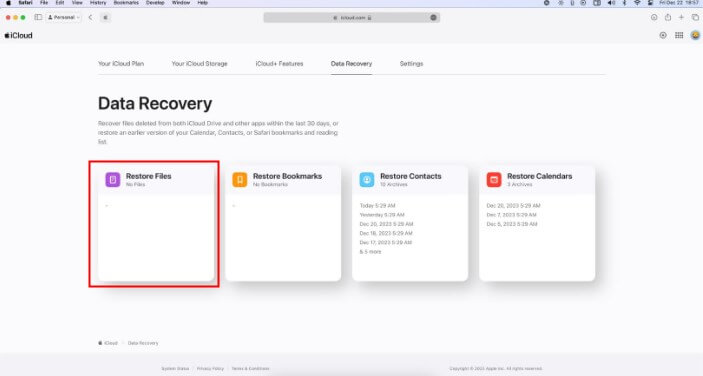Open the View menu

tap(77, 3)
